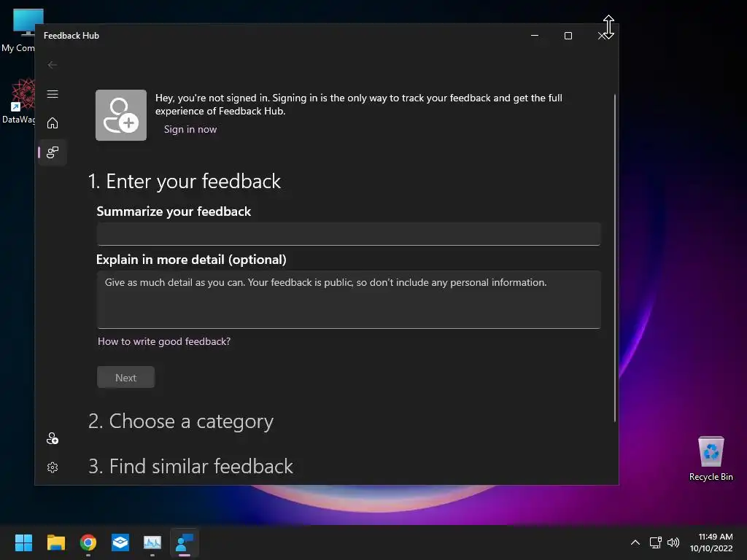Open File Explorer from taskbar
Viewport: 747px width, 560px height.
coord(55,542)
